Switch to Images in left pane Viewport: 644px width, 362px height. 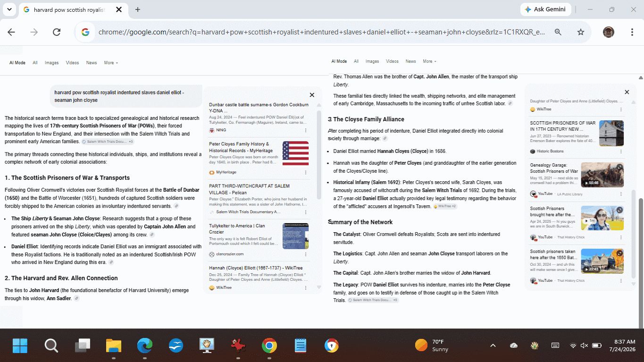52,63
